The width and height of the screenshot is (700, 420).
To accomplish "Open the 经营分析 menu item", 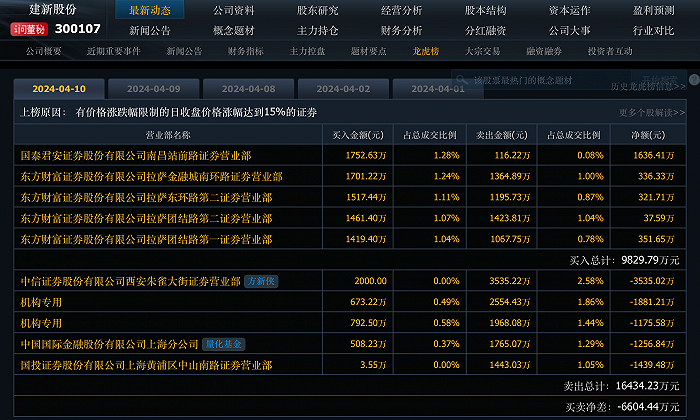I will [x=401, y=10].
